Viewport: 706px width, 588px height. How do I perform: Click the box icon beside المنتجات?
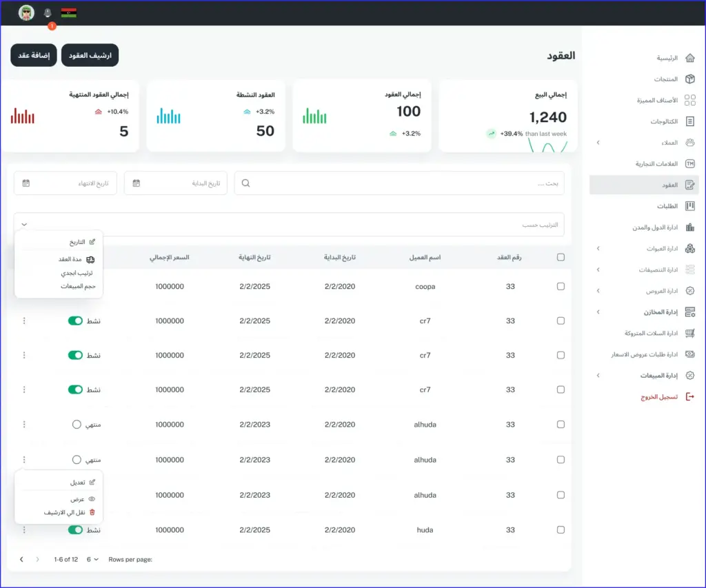(689, 79)
